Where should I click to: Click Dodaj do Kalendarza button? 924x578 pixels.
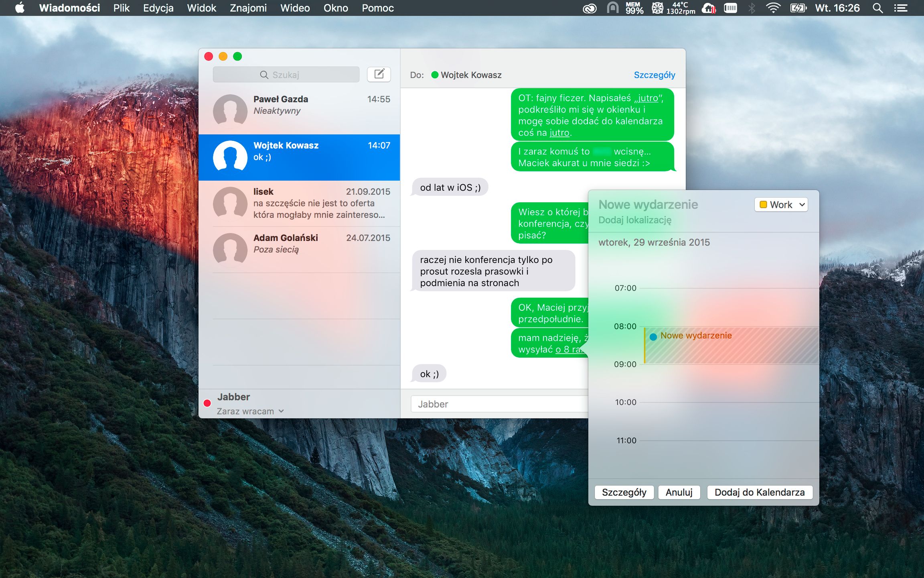point(759,493)
